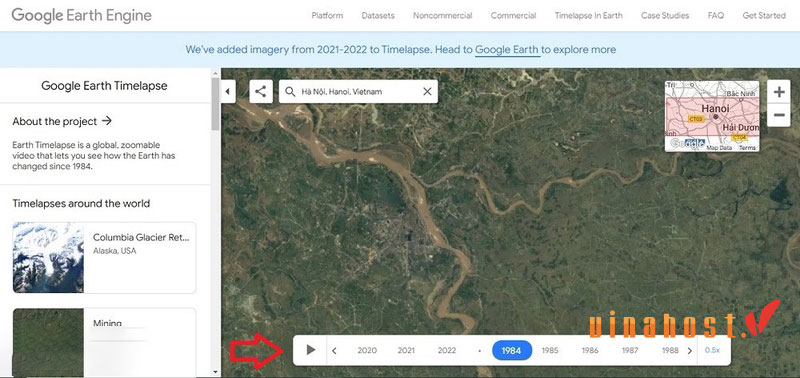Viewport: 800px width, 378px height.
Task: Follow the Google Earth banner link
Action: [507, 49]
